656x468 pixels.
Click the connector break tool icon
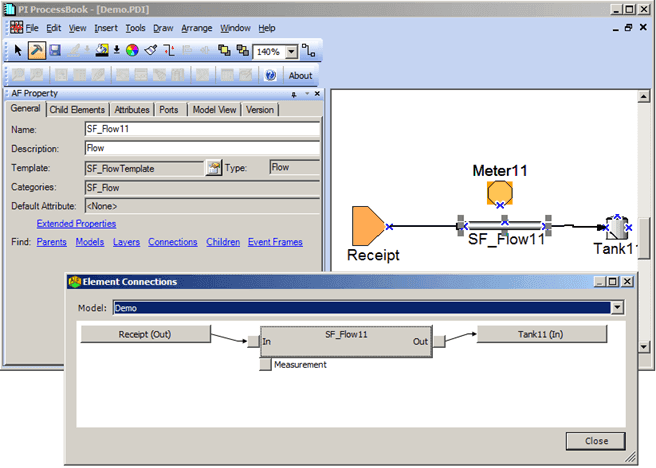coord(169,51)
